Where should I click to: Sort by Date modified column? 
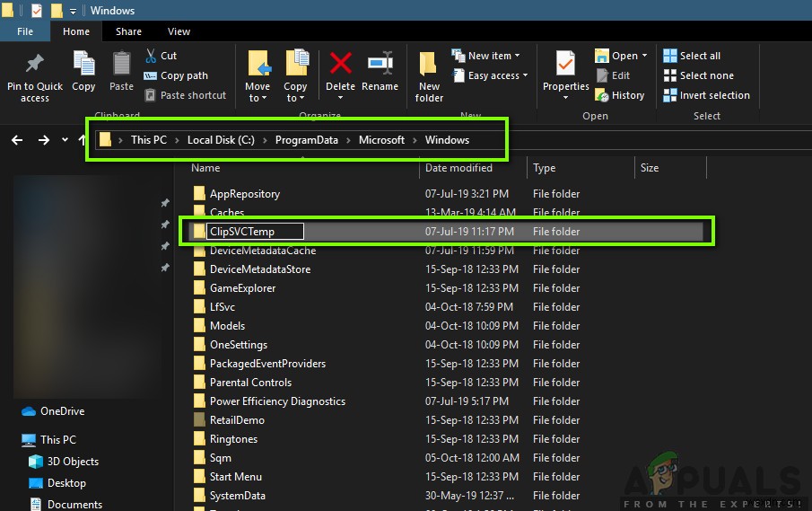click(458, 168)
